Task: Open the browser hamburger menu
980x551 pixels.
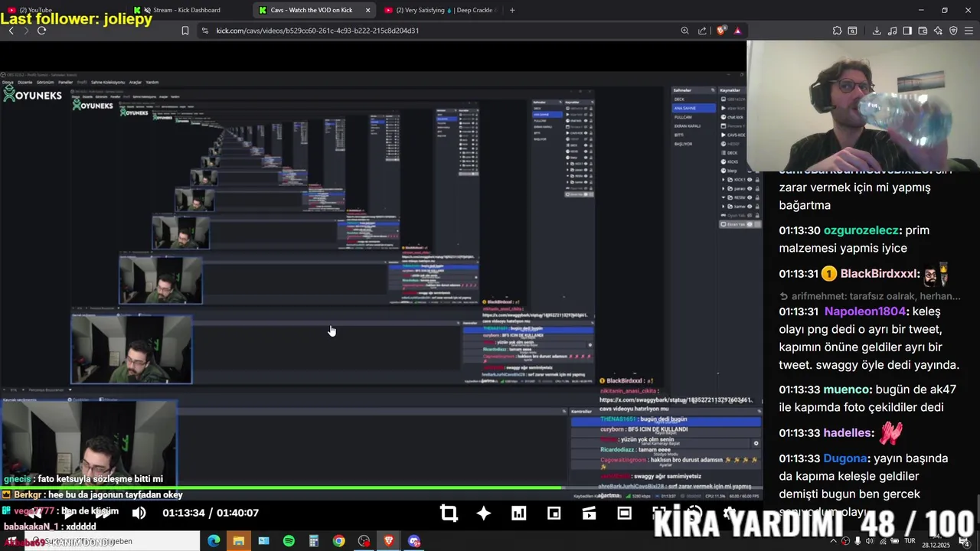Action: coord(969,31)
